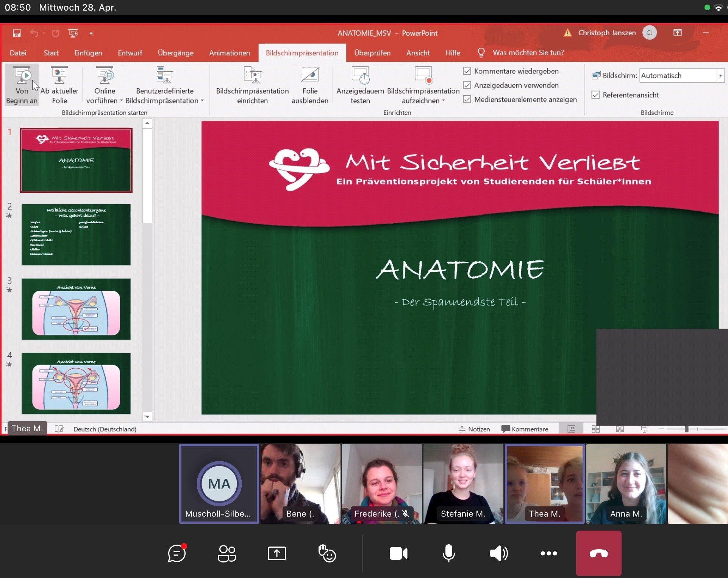Show Teams participants icon

[x=227, y=553]
